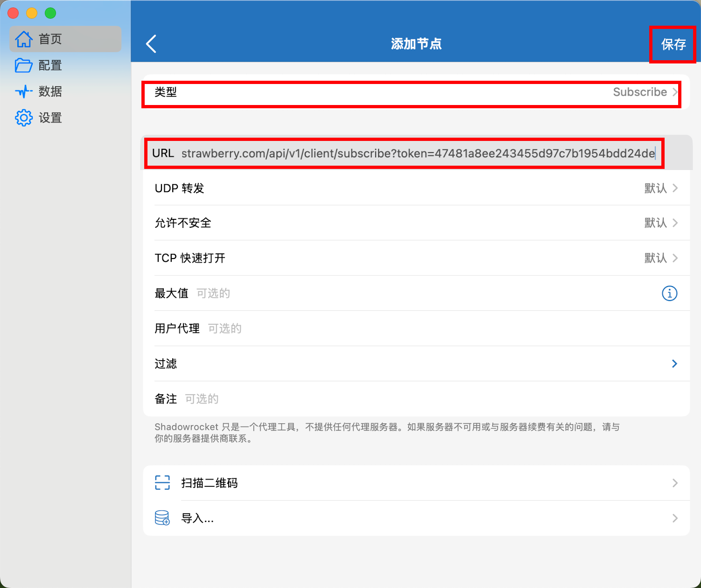The width and height of the screenshot is (701, 588).
Task: Click the info icon in the 最大值 row
Action: [669, 293]
